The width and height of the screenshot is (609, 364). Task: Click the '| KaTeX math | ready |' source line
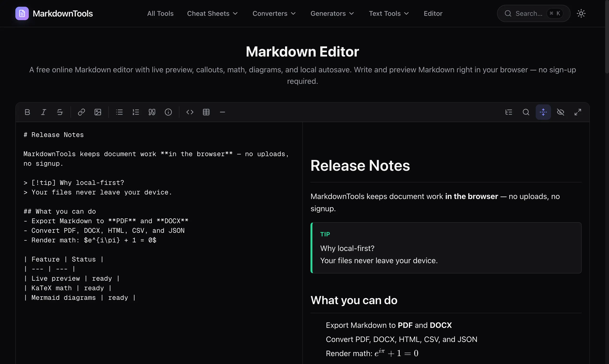coord(68,288)
